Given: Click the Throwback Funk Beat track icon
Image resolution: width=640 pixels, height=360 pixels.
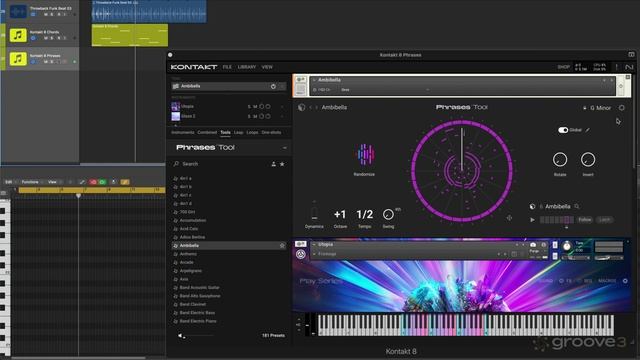Looking at the screenshot, I should click(18, 11).
